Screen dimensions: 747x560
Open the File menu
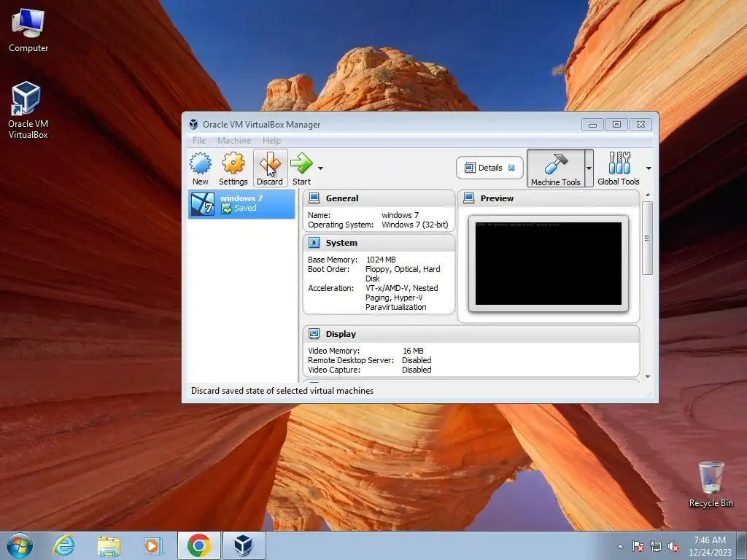199,141
